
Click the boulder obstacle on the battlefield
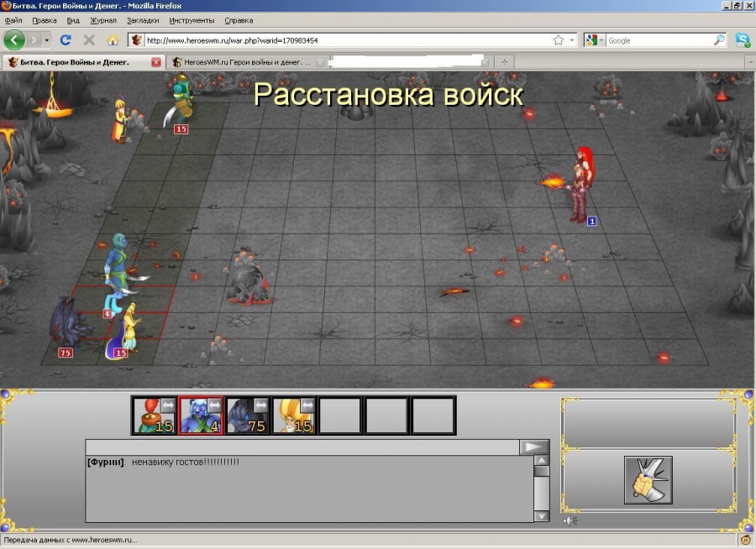(249, 285)
